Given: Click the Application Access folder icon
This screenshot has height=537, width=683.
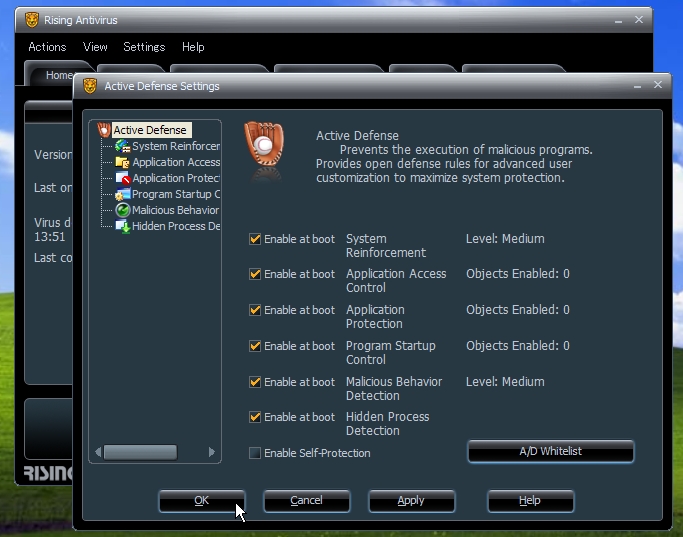Looking at the screenshot, I should coord(122,162).
